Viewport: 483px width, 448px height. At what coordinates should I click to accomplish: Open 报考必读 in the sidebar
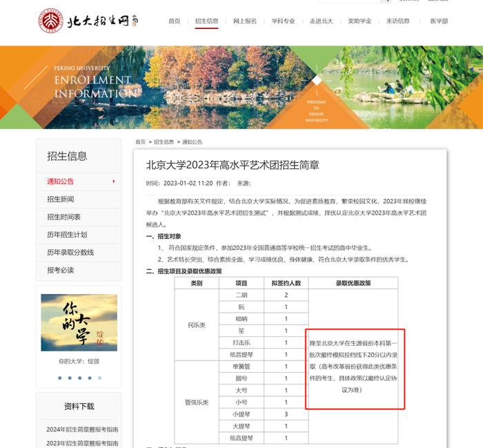point(61,271)
